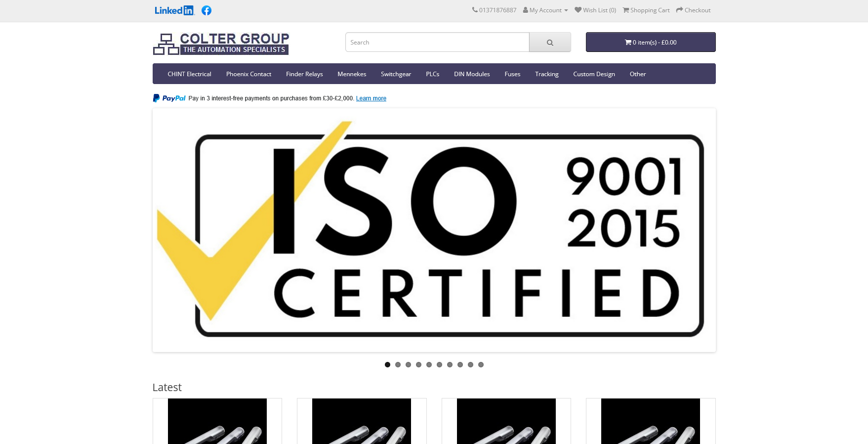Open Wish List heart link
This screenshot has height=444, width=868.
click(x=595, y=10)
